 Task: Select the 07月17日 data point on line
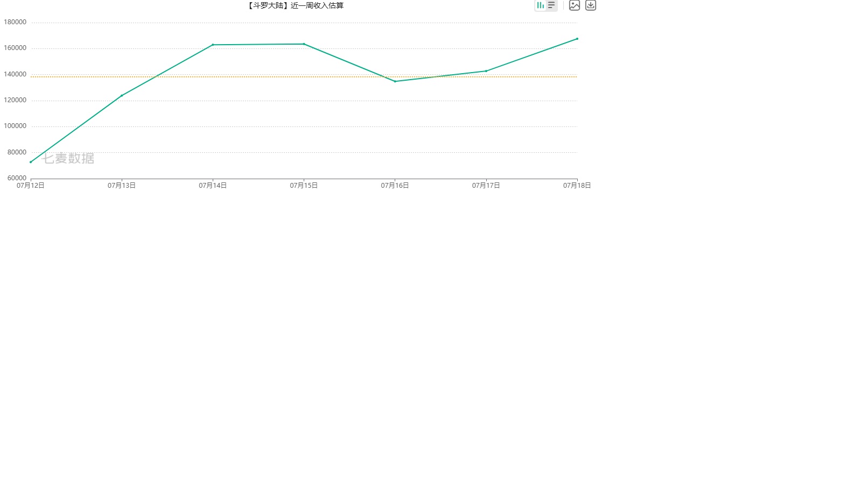pyautogui.click(x=486, y=71)
